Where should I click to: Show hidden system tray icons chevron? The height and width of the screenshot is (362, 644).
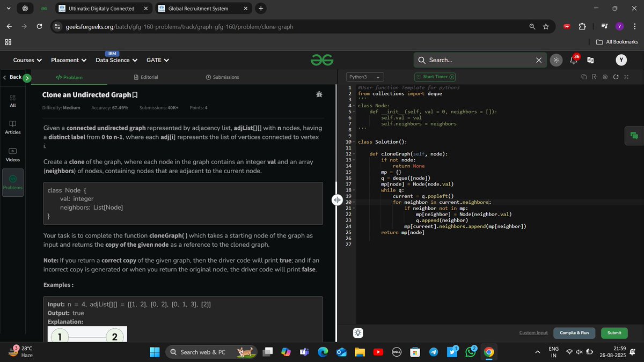coord(538,352)
